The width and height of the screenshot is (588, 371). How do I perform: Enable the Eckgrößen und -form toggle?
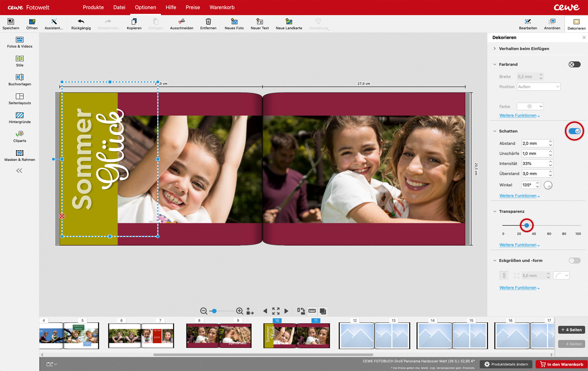574,260
